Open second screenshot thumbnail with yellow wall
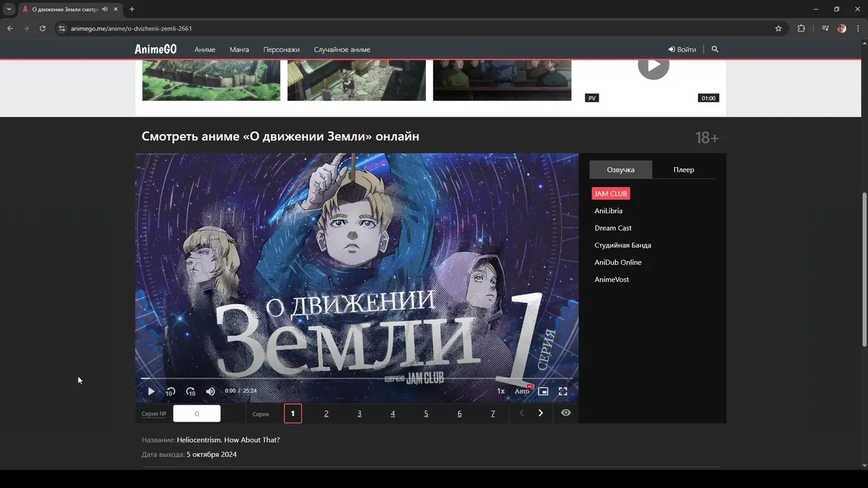The height and width of the screenshot is (488, 868). 357,80
